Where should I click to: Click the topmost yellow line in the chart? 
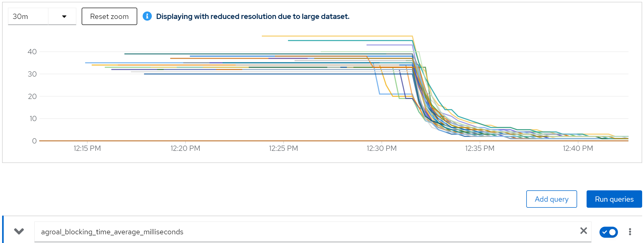point(337,36)
